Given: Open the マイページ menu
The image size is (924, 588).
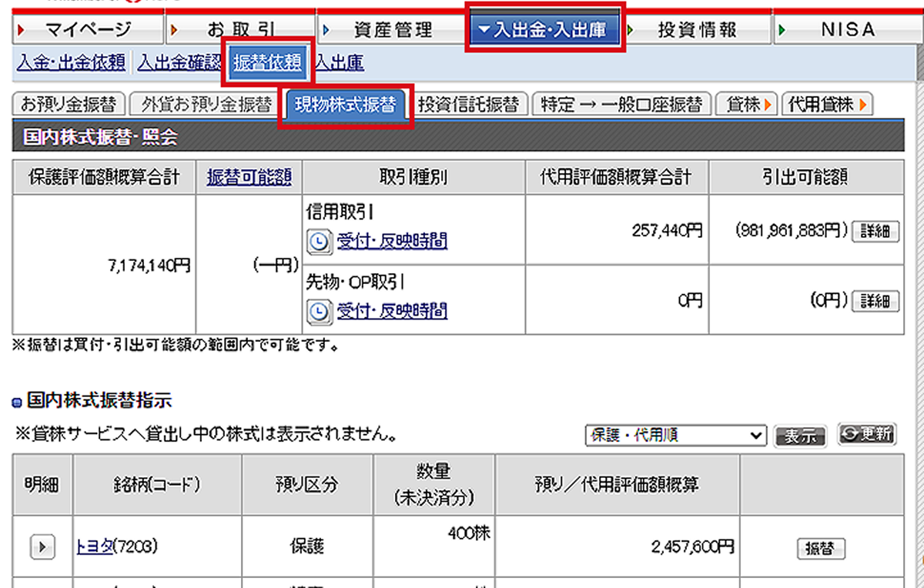Looking at the screenshot, I should tap(87, 30).
